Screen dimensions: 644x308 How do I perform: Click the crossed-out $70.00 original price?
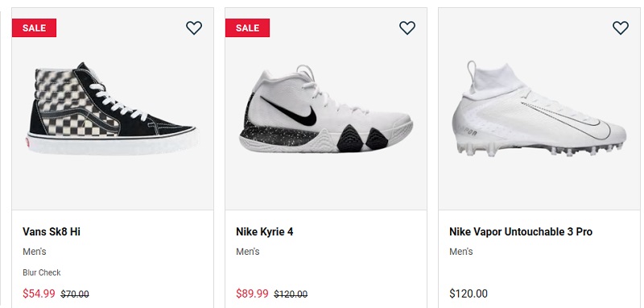click(75, 294)
